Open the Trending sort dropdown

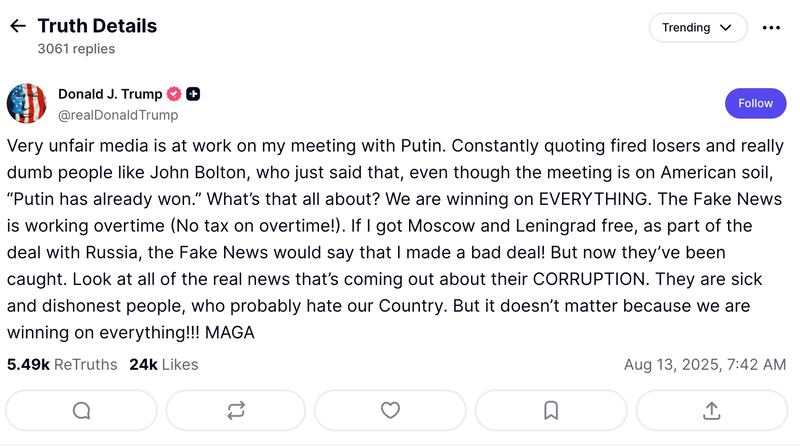point(697,28)
